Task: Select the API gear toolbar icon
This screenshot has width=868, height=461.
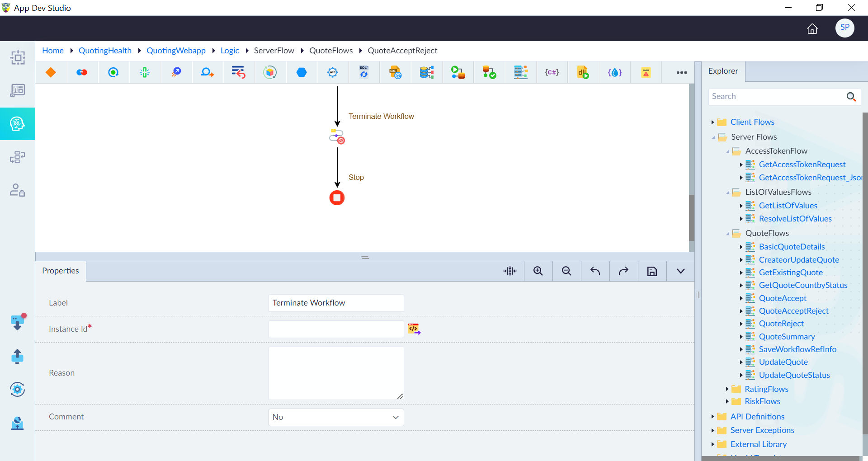Action: (333, 72)
